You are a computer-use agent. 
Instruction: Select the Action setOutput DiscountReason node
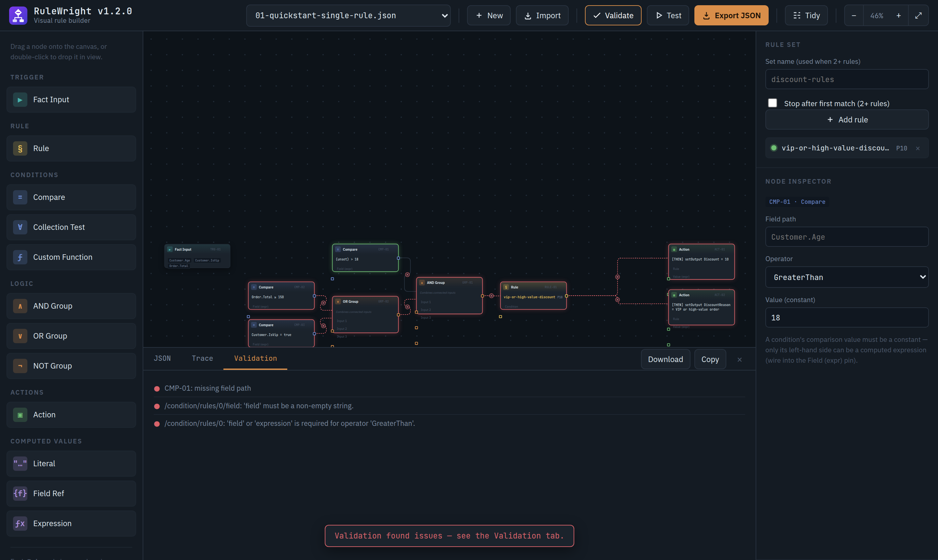coord(701,307)
